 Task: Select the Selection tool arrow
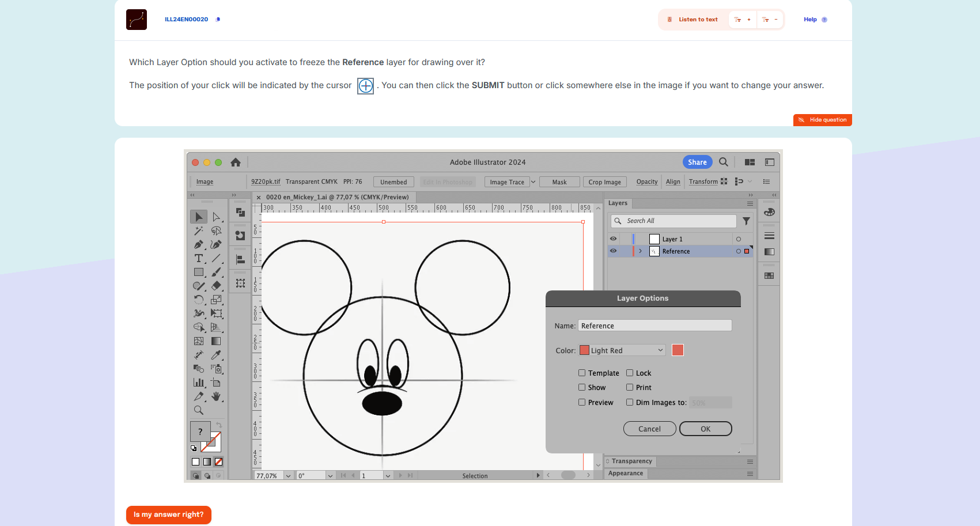pyautogui.click(x=199, y=217)
